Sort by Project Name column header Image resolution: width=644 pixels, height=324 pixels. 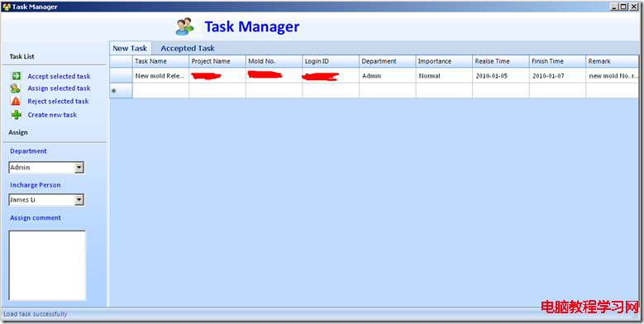click(x=217, y=61)
